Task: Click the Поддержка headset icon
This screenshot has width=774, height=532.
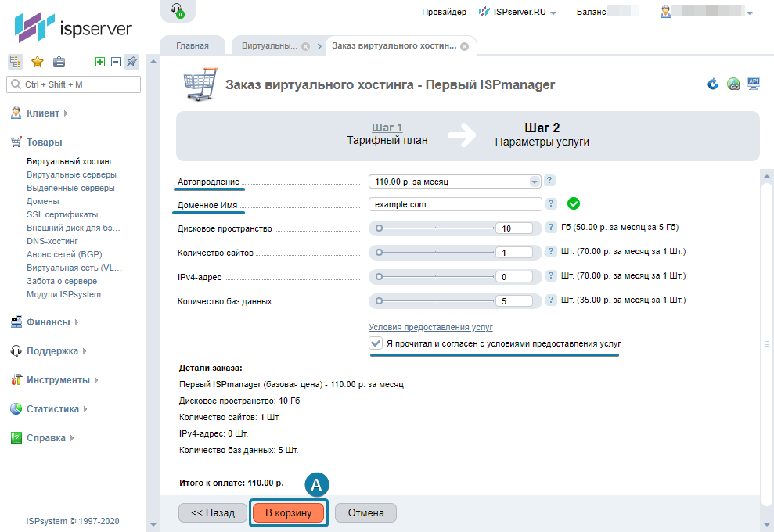Action: (16, 350)
